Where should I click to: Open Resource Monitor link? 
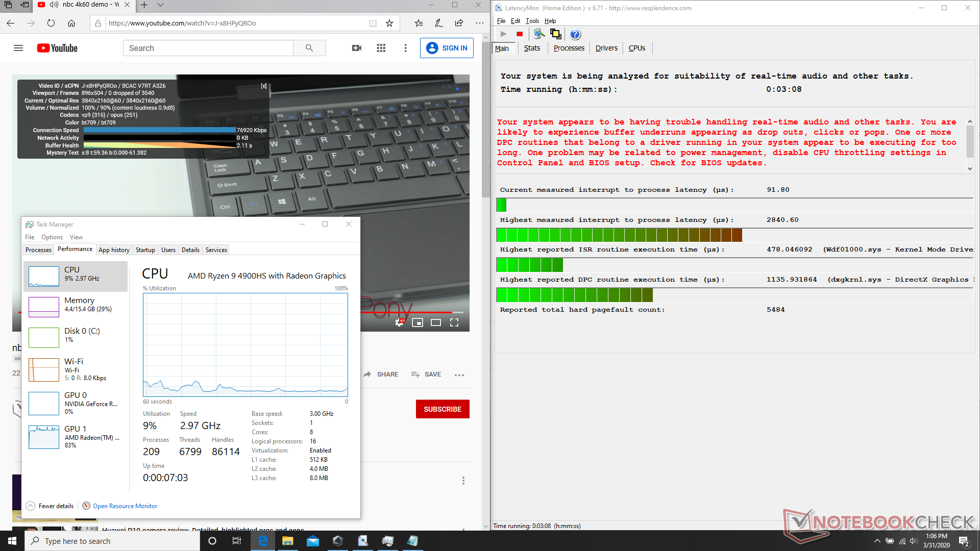125,506
